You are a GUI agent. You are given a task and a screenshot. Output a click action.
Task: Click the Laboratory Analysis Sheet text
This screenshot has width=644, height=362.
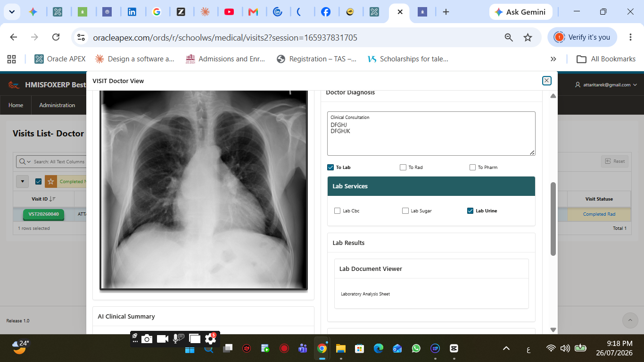pos(365,294)
